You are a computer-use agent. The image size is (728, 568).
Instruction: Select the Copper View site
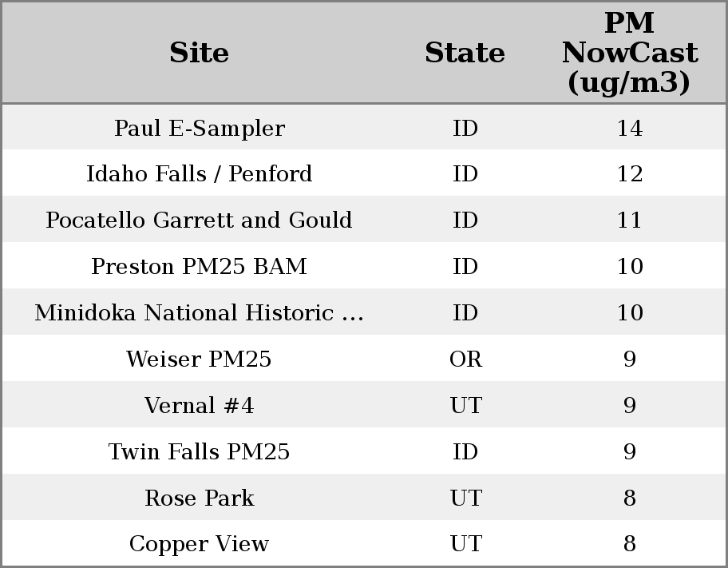point(199,544)
